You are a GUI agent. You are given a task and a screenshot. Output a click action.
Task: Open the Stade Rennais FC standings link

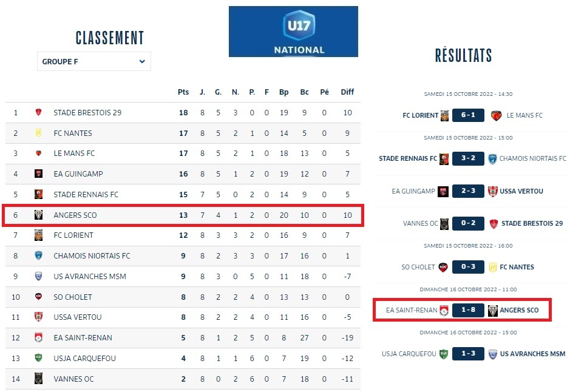(86, 195)
